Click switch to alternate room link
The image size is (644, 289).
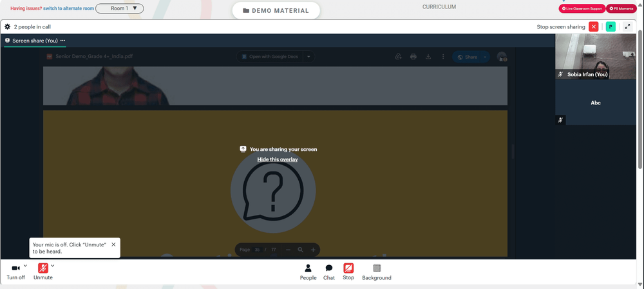point(69,8)
